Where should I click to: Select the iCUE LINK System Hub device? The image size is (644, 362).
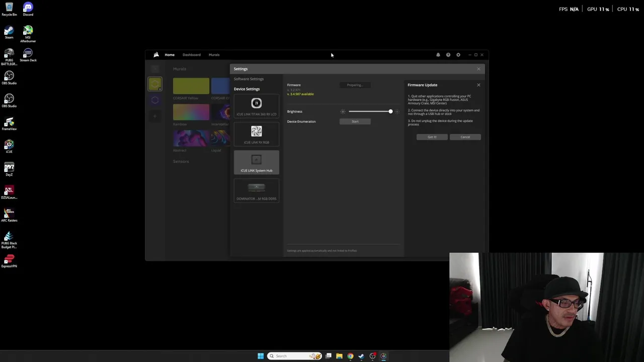(257, 163)
